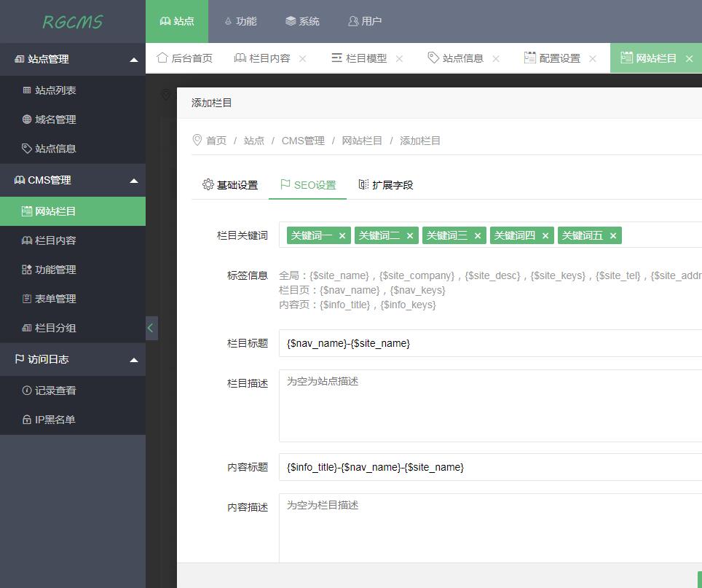This screenshot has width=702, height=588.
Task: Open 功能管理 in the sidebar
Action: [x=73, y=269]
